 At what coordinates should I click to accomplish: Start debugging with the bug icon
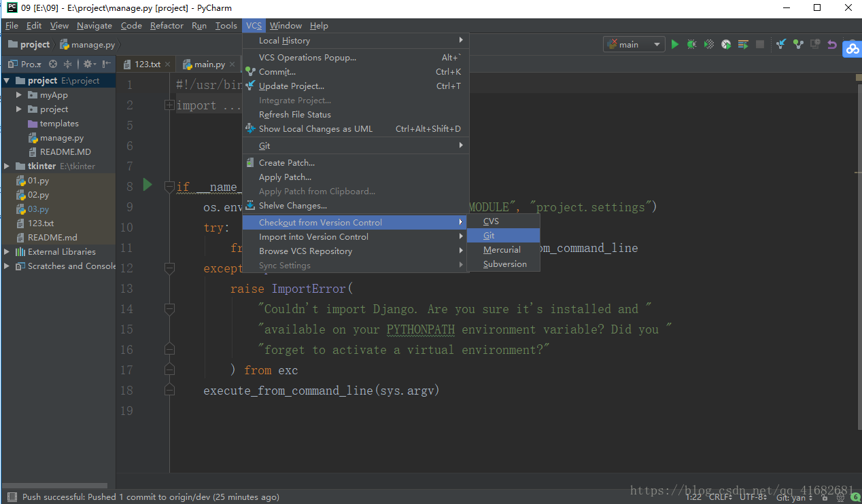[691, 44]
